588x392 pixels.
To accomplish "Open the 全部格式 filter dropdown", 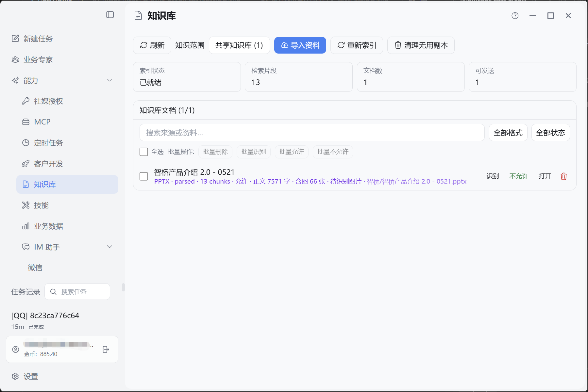I will 508,133.
